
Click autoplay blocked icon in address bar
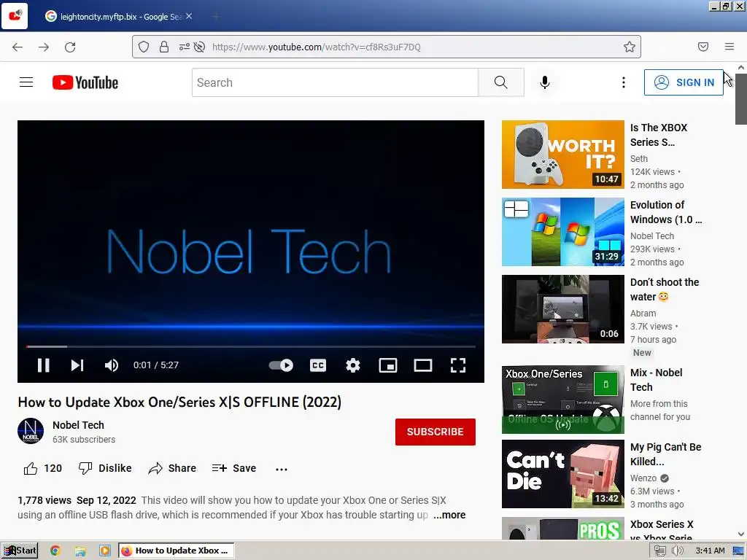click(x=200, y=47)
